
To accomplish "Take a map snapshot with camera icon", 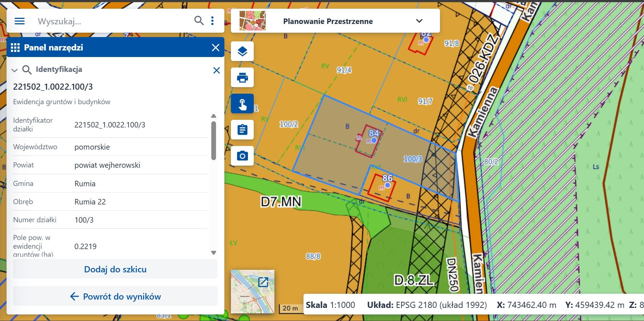I will pos(242,156).
